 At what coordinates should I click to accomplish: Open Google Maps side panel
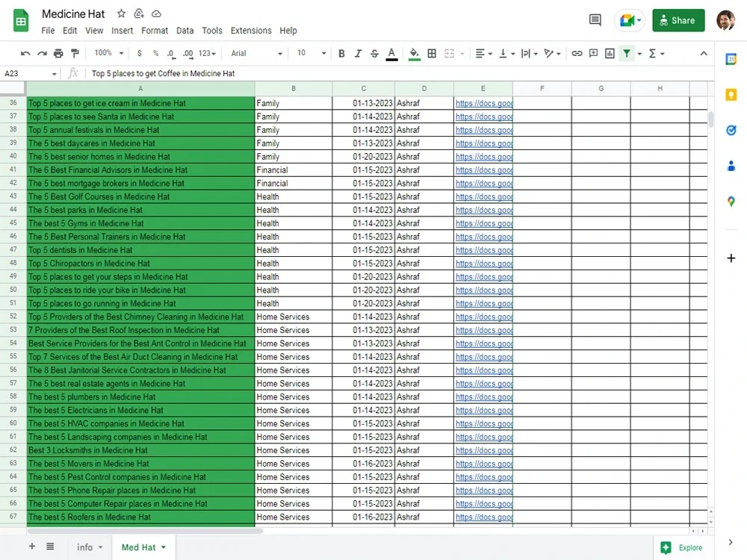pos(731,202)
